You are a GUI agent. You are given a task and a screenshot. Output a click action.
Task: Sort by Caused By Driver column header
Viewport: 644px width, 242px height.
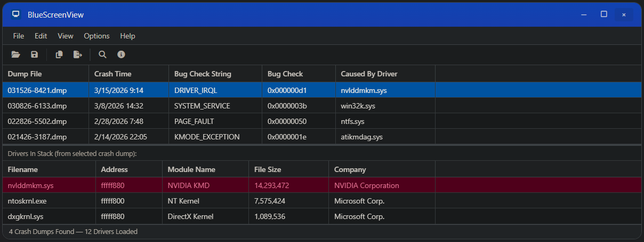(385, 74)
